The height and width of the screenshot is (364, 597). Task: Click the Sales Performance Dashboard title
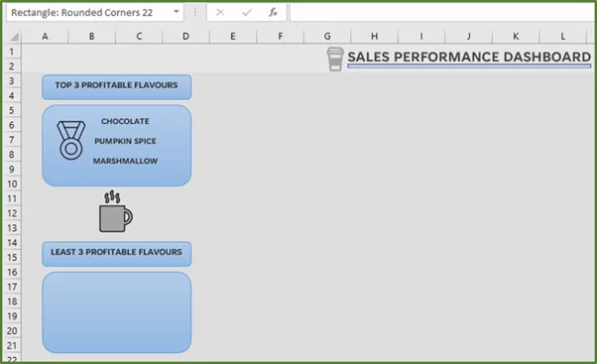coord(469,58)
